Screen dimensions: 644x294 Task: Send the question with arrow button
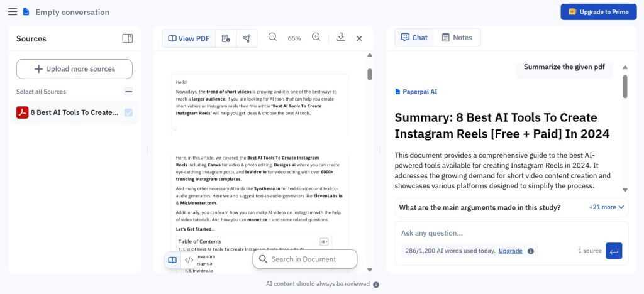[614, 251]
